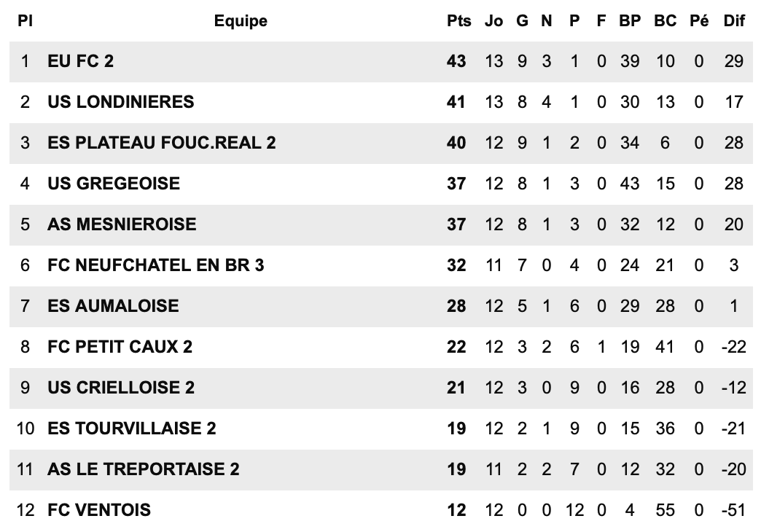761x532 pixels.
Task: Click the BP column header
Action: coord(630,21)
